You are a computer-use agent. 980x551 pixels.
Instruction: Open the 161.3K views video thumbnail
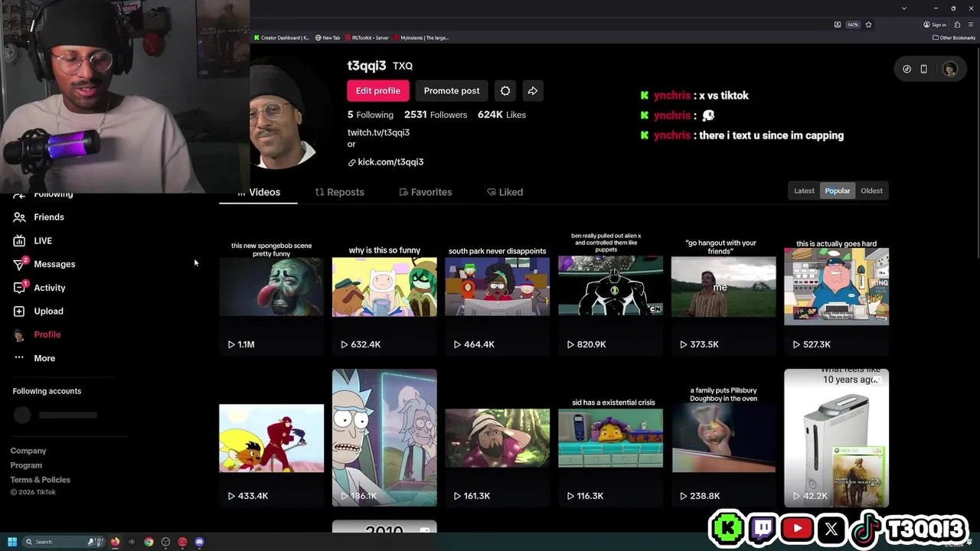pos(498,438)
